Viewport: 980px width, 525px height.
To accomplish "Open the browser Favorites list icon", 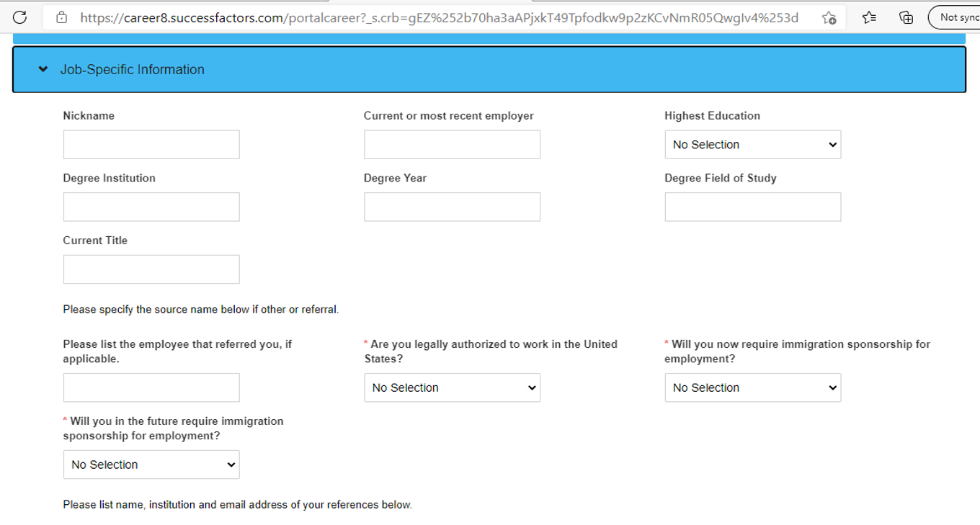I will (x=869, y=17).
